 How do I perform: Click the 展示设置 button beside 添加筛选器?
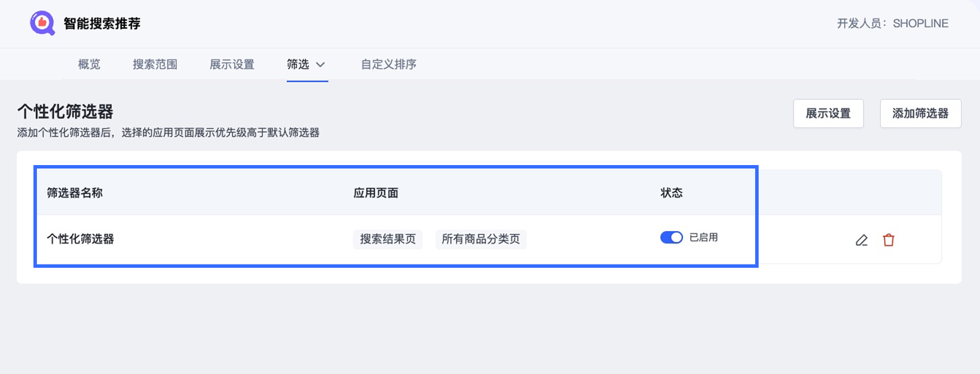coord(828,114)
